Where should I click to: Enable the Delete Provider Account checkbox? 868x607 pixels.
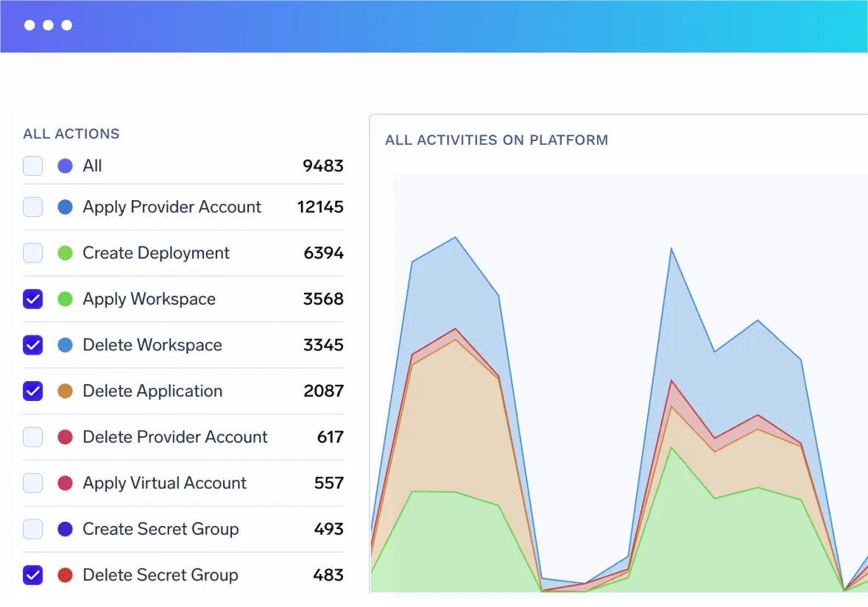pos(33,437)
